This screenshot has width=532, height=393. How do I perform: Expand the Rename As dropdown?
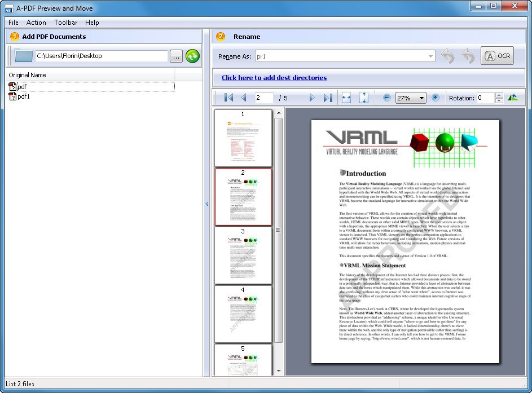pos(430,56)
